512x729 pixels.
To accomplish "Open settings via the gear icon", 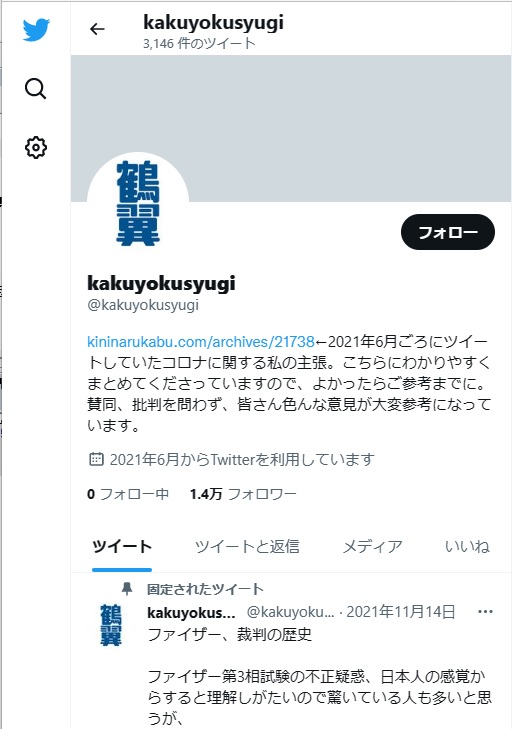I will pyautogui.click(x=36, y=148).
